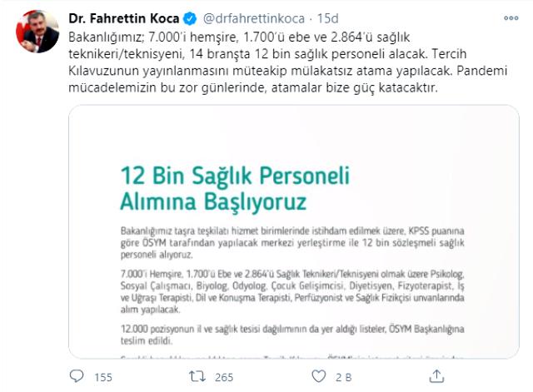Click the tweet text starting 'Bakanlığımız; 7.000'i'
Viewport: 533px width, 392px height.
288,62
